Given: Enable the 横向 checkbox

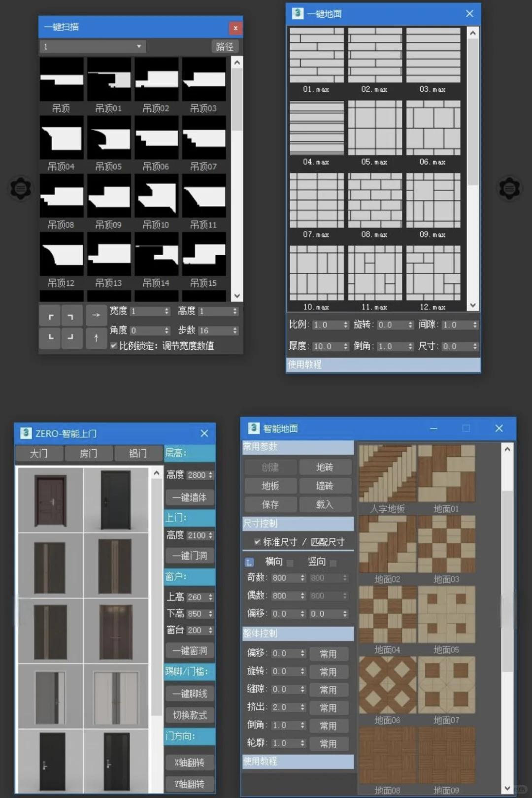Looking at the screenshot, I should click(290, 563).
